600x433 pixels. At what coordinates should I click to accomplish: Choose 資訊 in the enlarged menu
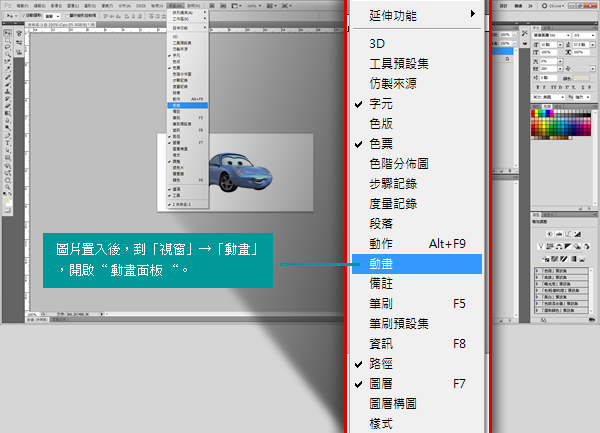pyautogui.click(x=417, y=343)
